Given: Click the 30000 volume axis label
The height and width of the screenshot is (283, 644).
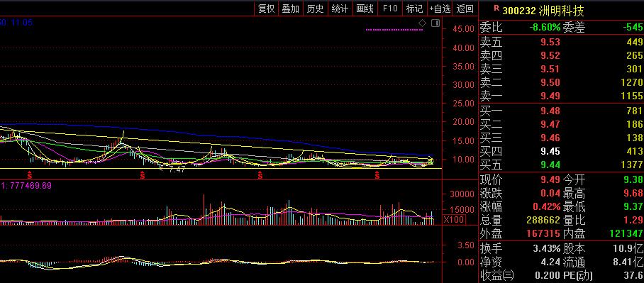Looking at the screenshot, I should click(461, 194).
